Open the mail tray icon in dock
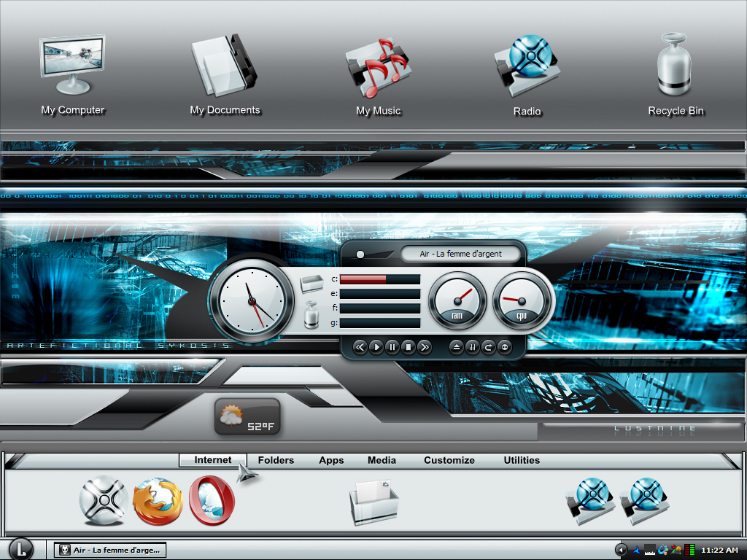Viewport: 747px width, 560px height. (x=374, y=503)
